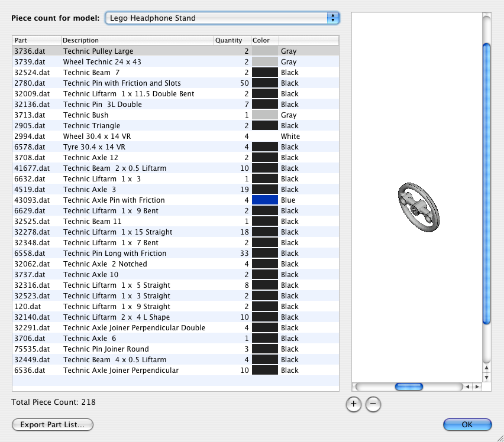Image resolution: width=504 pixels, height=442 pixels.
Task: Click the preview scroll right arrow
Action: [x=477, y=387]
